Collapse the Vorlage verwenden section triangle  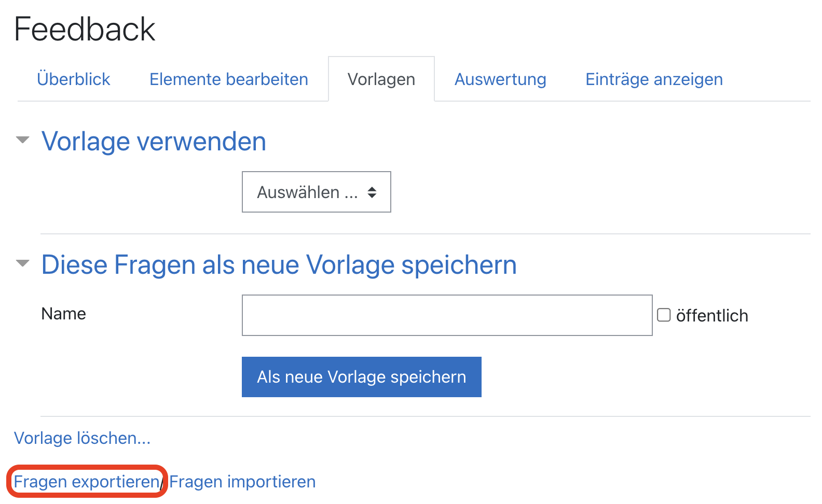(x=23, y=140)
